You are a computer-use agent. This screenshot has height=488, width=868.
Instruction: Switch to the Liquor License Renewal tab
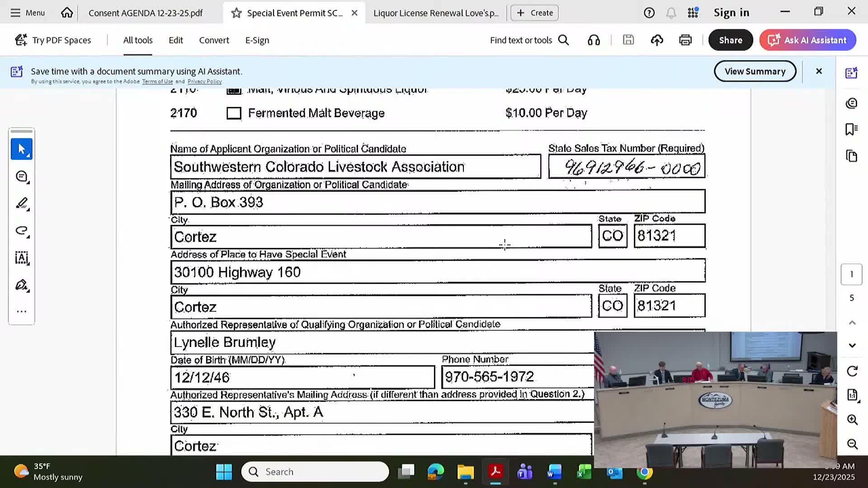click(x=435, y=13)
